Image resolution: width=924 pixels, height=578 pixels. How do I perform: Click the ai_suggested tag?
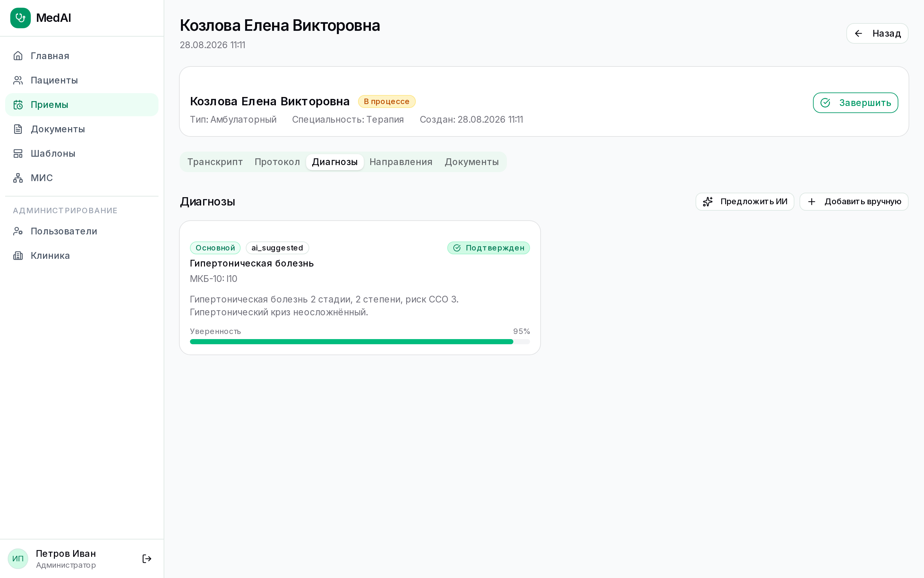277,248
